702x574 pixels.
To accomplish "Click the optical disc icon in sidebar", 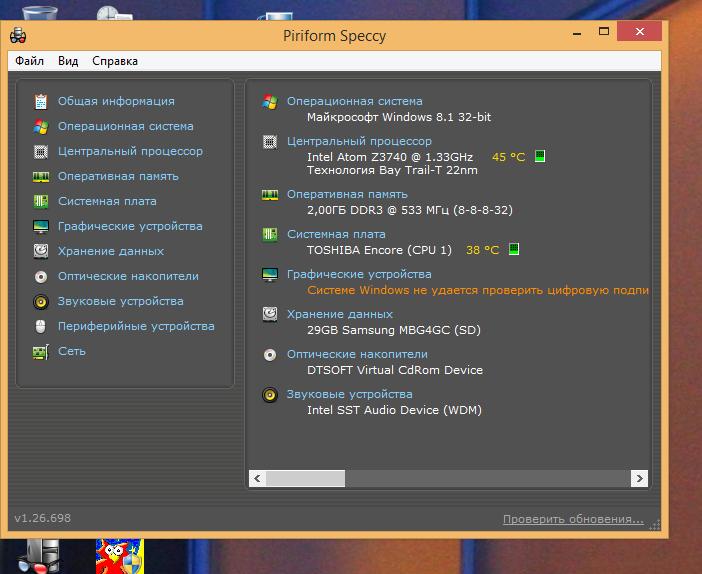I will 41,277.
